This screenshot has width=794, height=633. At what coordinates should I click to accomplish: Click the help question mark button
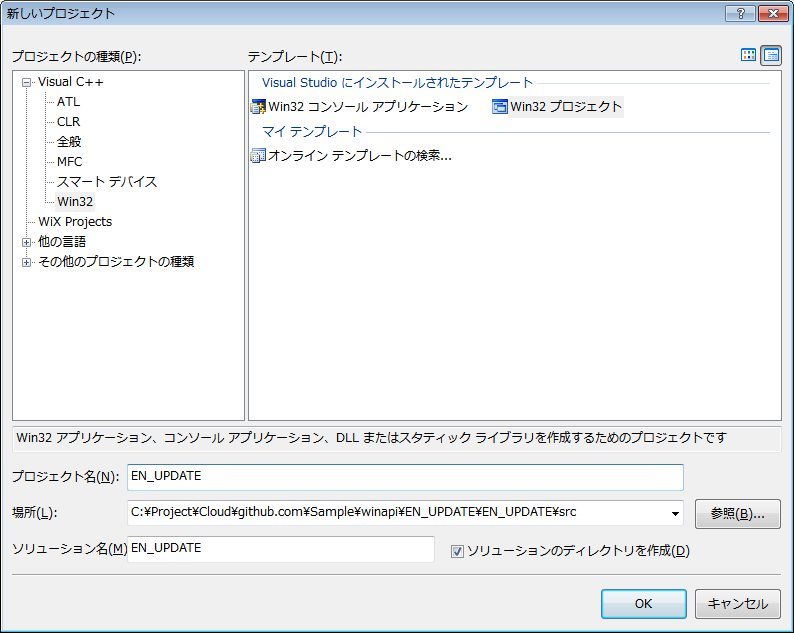(x=740, y=14)
